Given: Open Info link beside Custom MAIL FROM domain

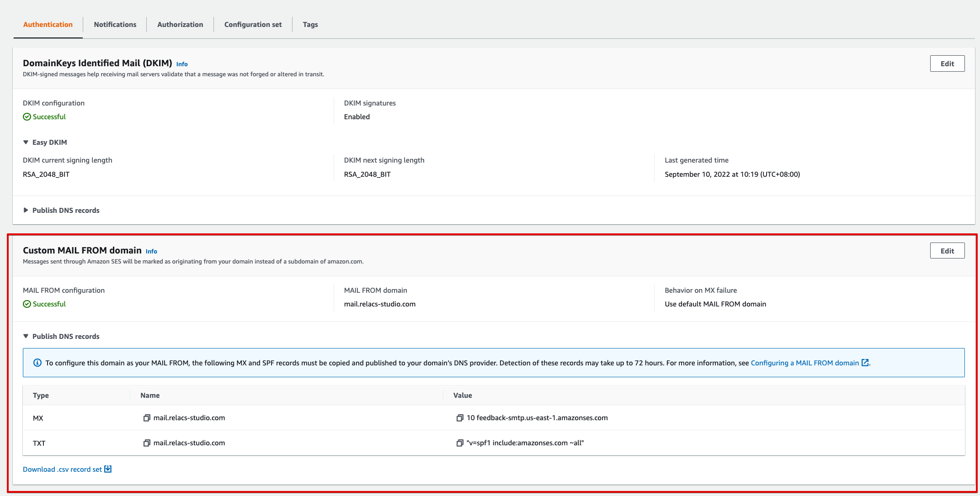Looking at the screenshot, I should coord(151,252).
